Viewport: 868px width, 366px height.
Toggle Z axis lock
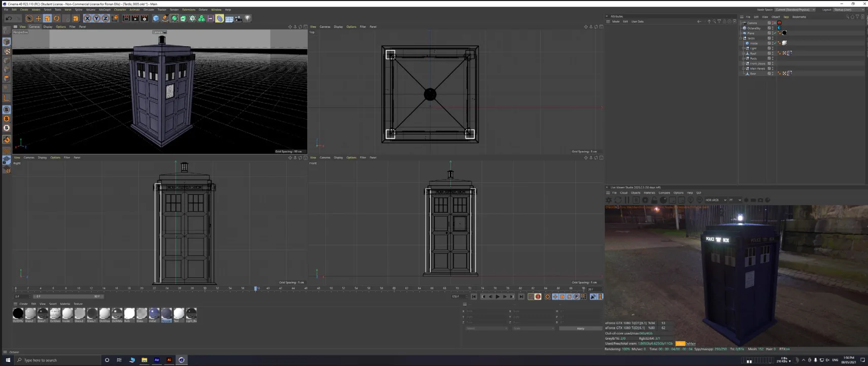coord(106,18)
